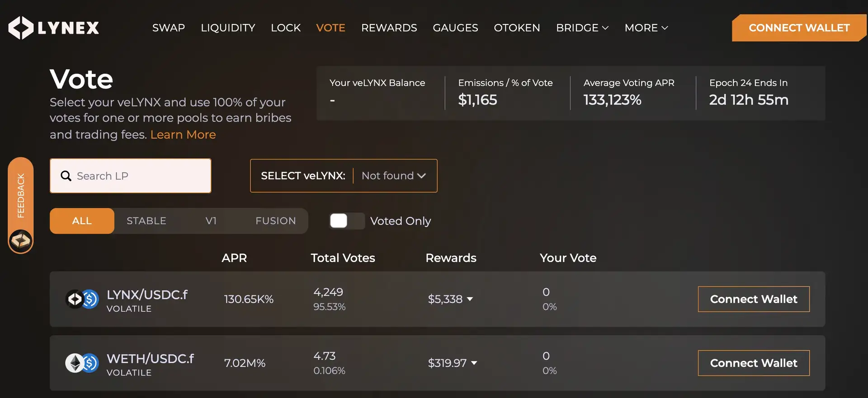
Task: Open the Swap page
Action: (x=169, y=28)
